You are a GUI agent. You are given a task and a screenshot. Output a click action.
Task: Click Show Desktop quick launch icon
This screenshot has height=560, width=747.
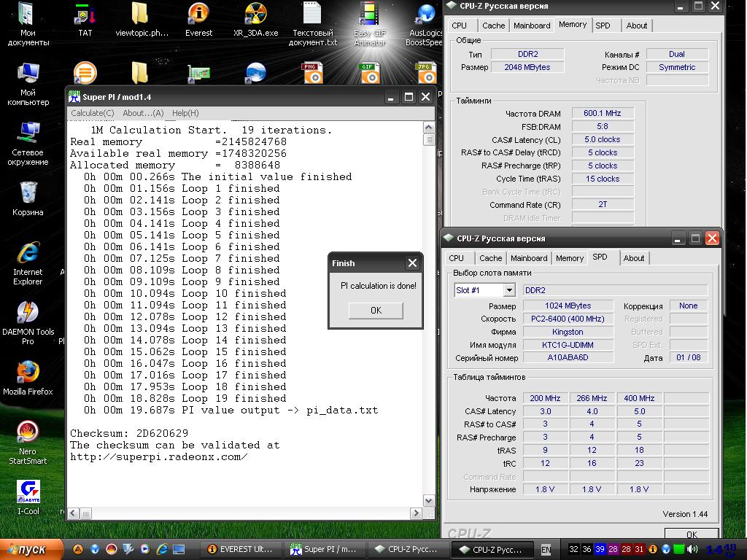(179, 549)
